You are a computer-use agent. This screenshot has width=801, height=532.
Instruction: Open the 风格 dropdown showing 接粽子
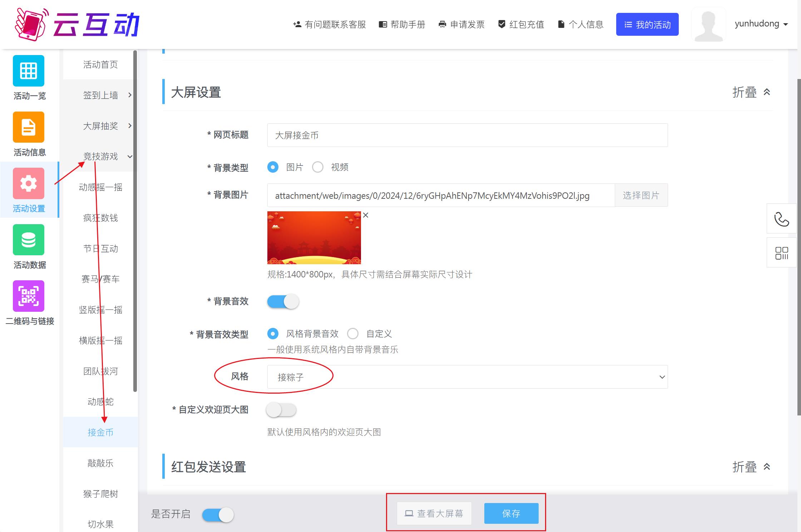(x=467, y=377)
